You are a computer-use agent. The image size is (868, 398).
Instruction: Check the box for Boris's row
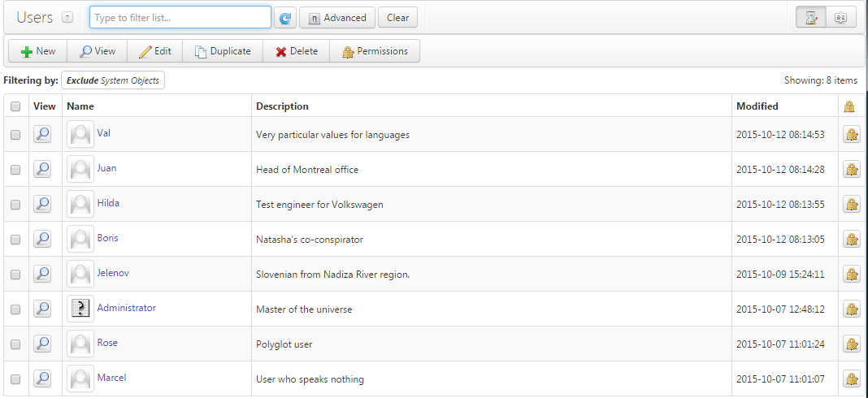coord(15,239)
